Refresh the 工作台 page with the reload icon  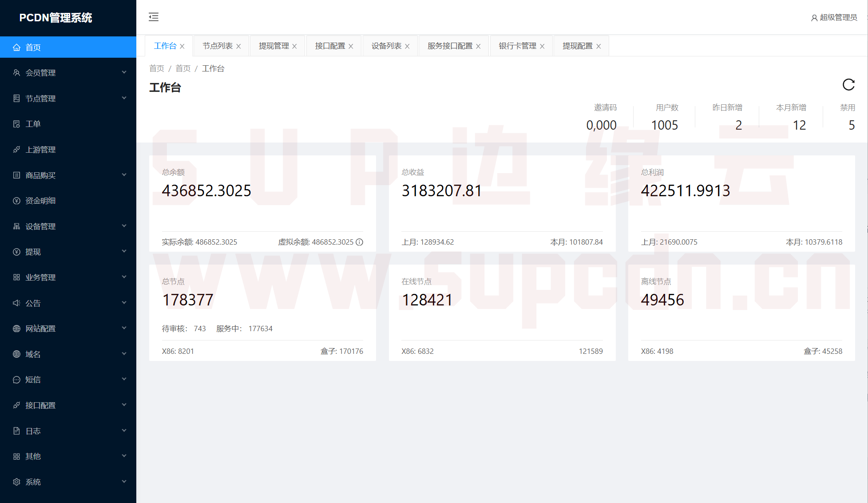pos(848,85)
